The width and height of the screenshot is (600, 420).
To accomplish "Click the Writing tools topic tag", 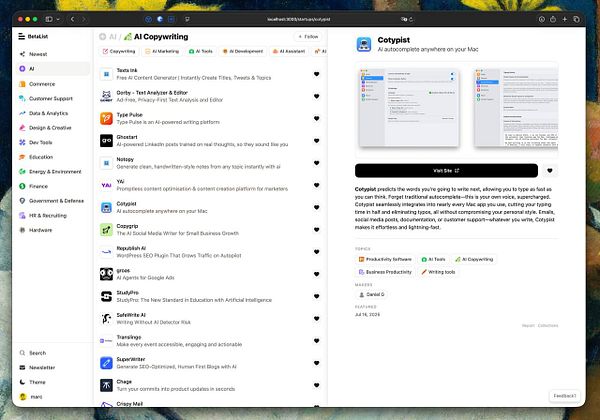I will [x=439, y=272].
